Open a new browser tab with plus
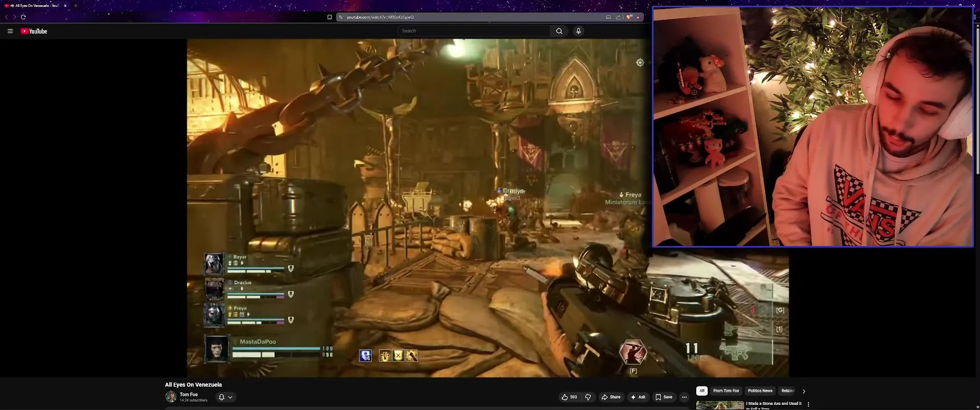The image size is (980, 410). pos(75,6)
